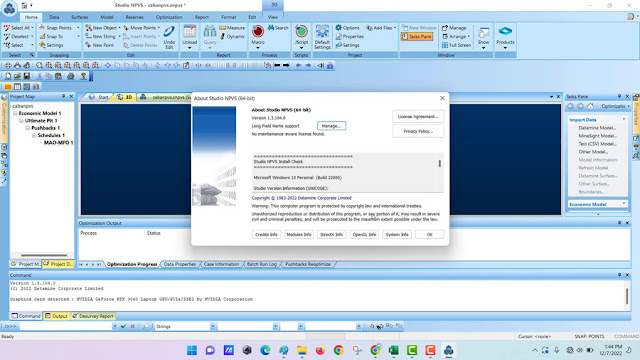The width and height of the screenshot is (640, 360).
Task: Click the Privacy Policy button
Action: tap(418, 131)
